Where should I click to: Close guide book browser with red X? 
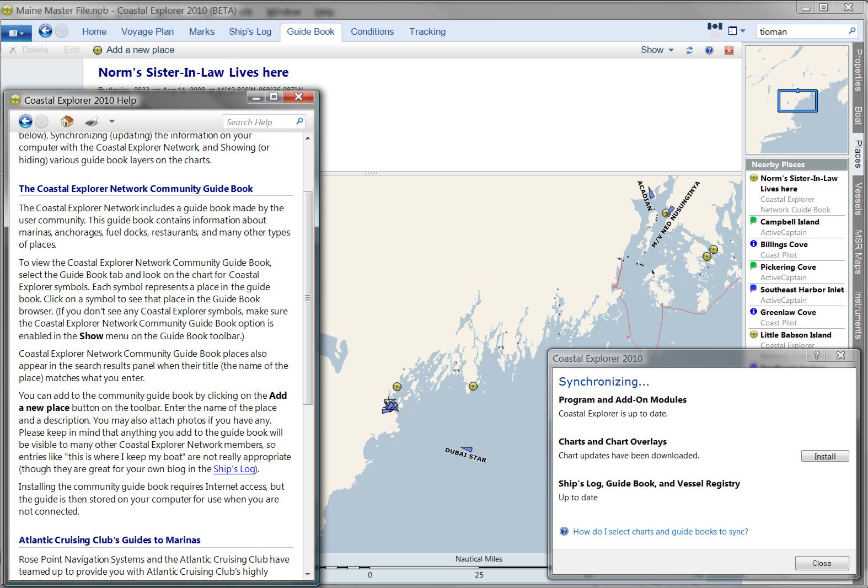click(729, 50)
